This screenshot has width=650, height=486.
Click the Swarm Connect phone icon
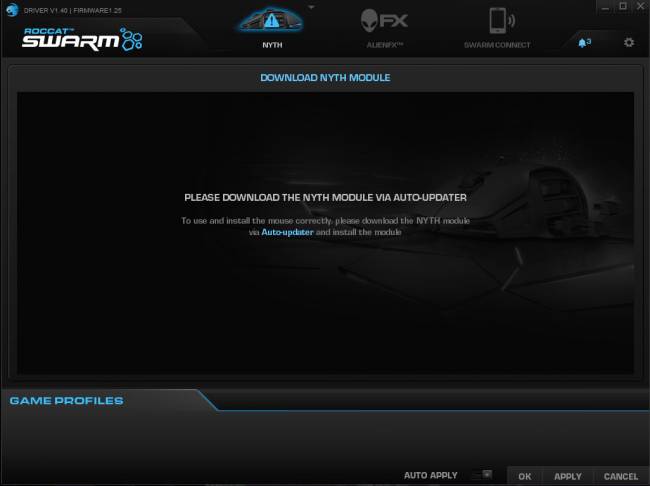pyautogui.click(x=497, y=20)
